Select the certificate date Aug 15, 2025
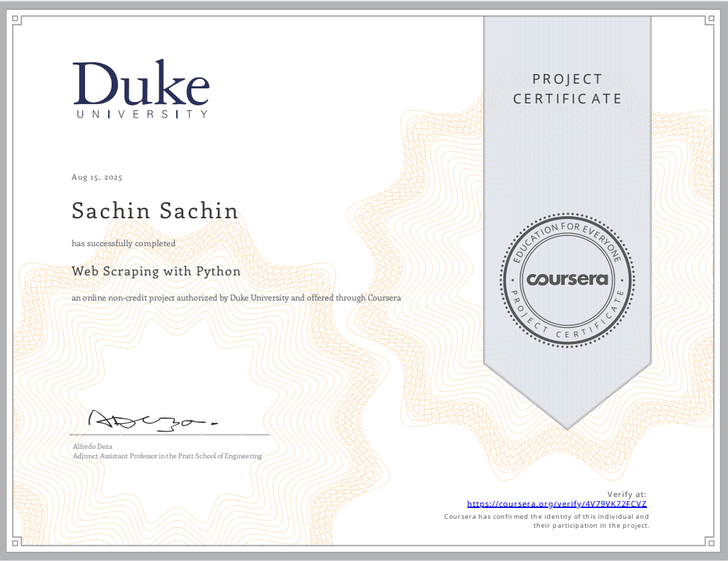The width and height of the screenshot is (728, 561). point(96,177)
